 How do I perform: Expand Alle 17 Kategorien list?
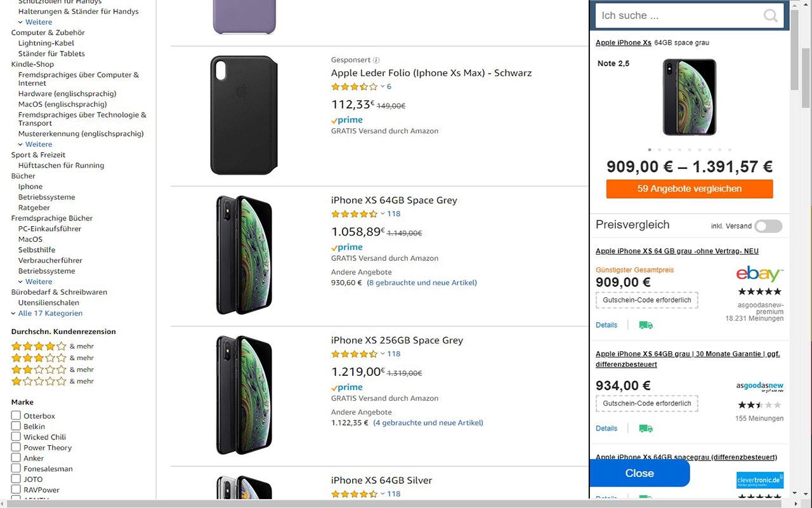[x=50, y=313]
